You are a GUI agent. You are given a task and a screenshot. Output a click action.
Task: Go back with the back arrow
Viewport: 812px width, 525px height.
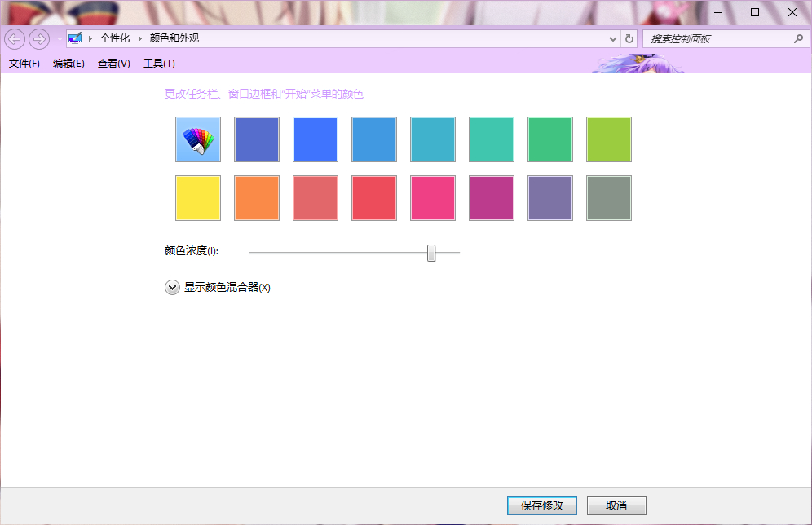[x=15, y=39]
